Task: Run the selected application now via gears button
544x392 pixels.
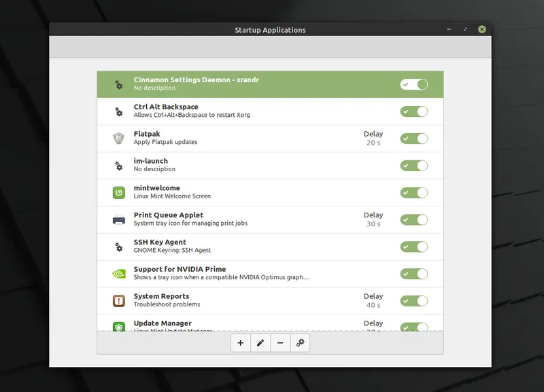Action: [x=300, y=343]
